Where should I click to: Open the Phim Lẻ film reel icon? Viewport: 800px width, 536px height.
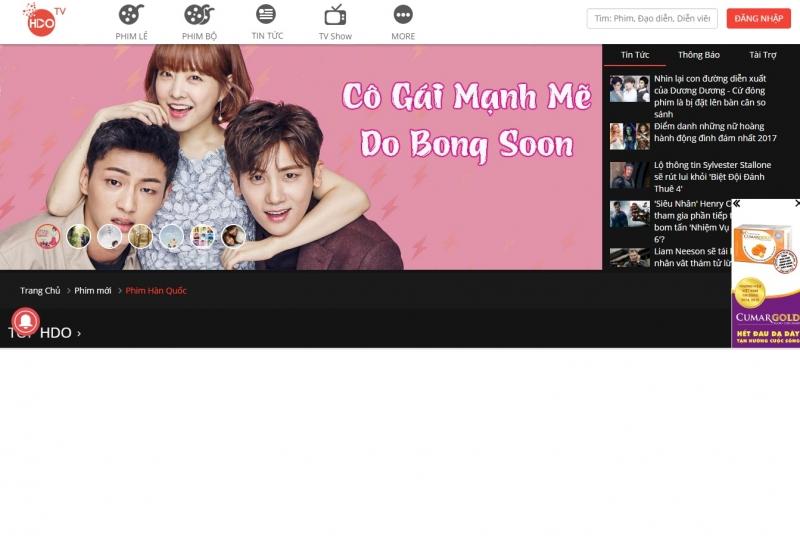(131, 15)
